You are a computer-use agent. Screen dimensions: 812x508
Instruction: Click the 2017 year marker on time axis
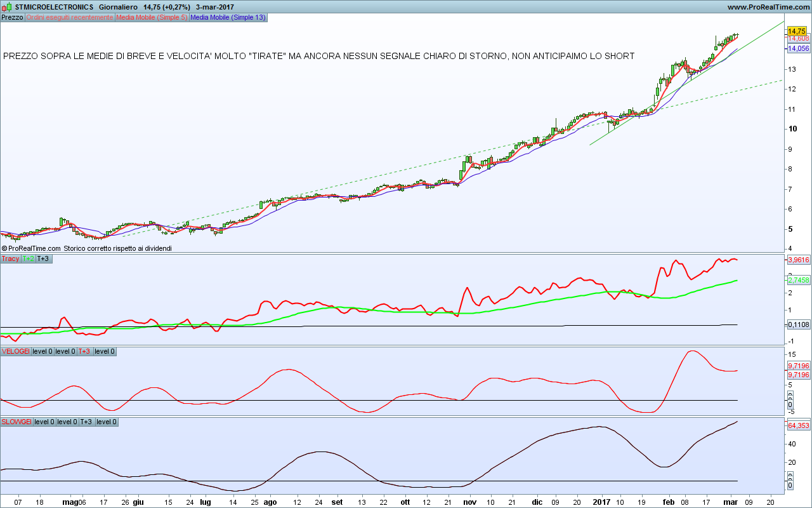click(x=601, y=502)
